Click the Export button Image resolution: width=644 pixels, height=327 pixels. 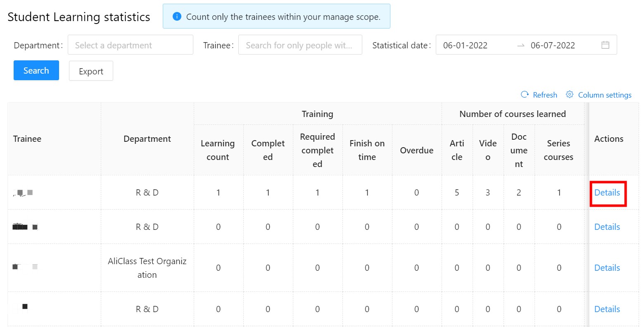[x=91, y=71]
